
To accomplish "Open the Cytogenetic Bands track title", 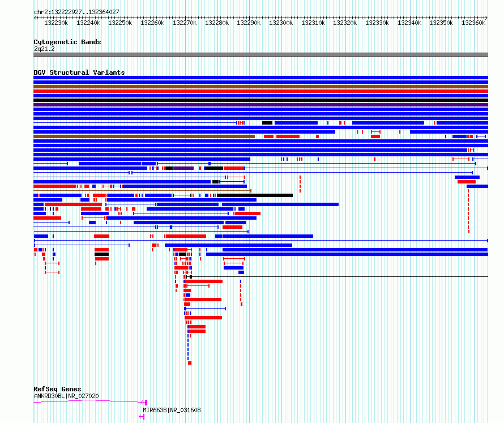I will [x=67, y=42].
